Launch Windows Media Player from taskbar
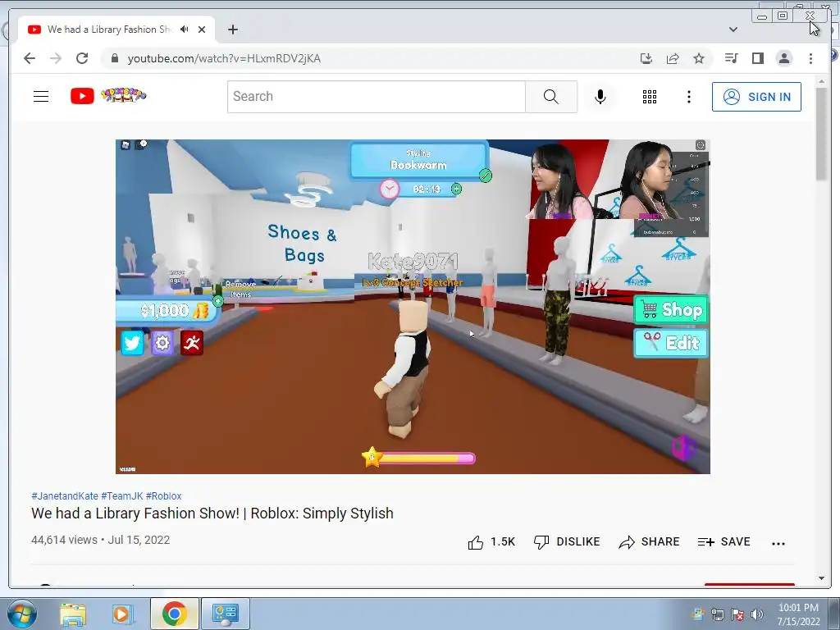 pyautogui.click(x=121, y=614)
